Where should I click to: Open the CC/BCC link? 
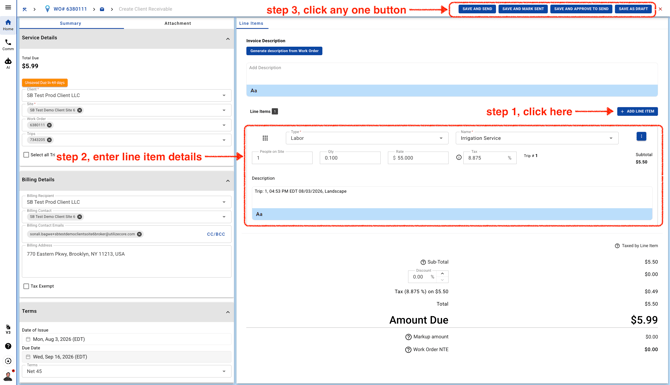216,234
